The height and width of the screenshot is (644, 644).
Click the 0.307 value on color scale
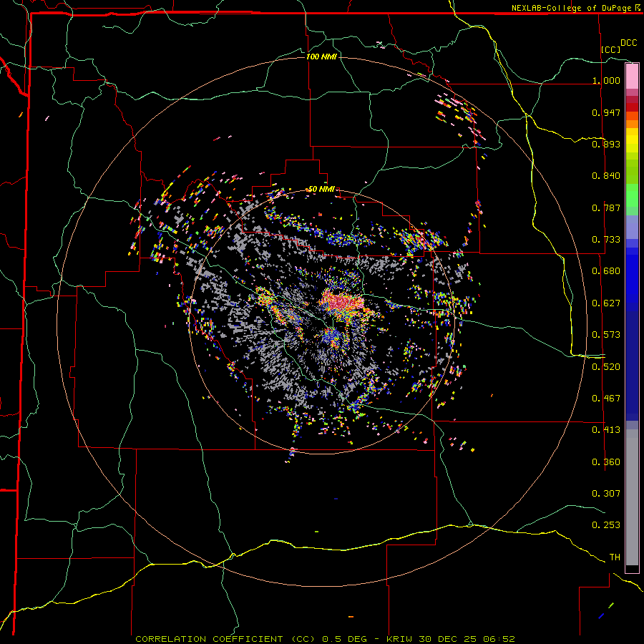coord(606,494)
